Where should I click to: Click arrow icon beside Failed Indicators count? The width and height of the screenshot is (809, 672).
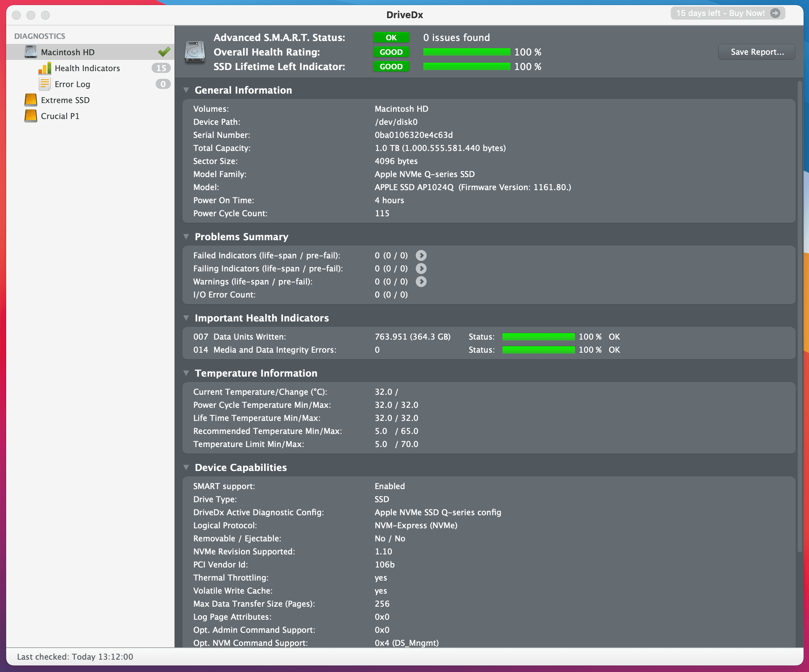[x=421, y=255]
